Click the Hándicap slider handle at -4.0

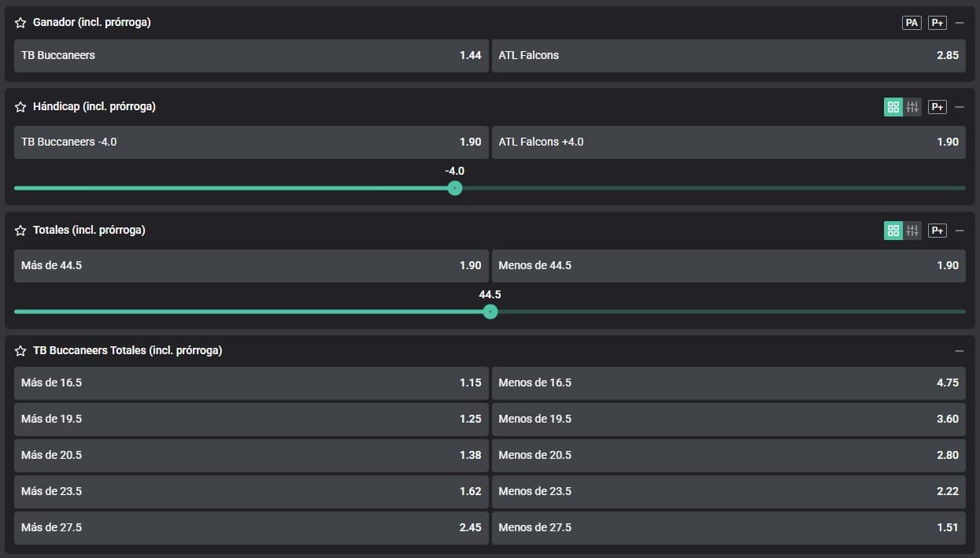click(x=454, y=188)
